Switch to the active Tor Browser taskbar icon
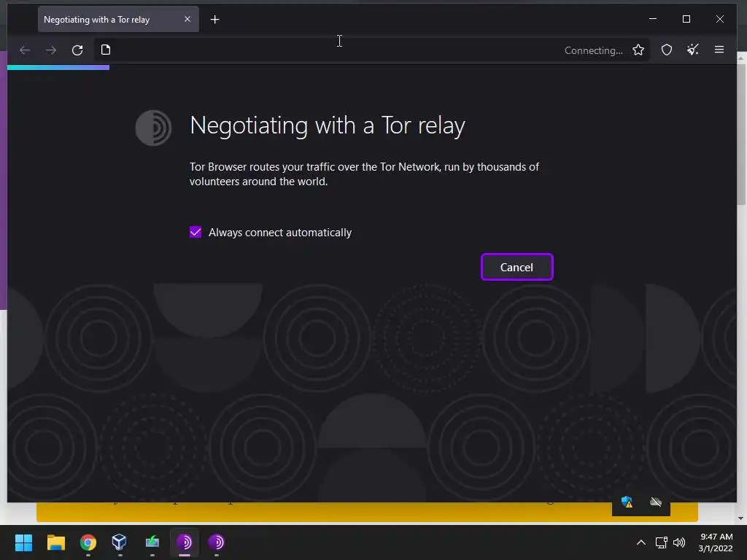The image size is (747, 560). pos(185,542)
